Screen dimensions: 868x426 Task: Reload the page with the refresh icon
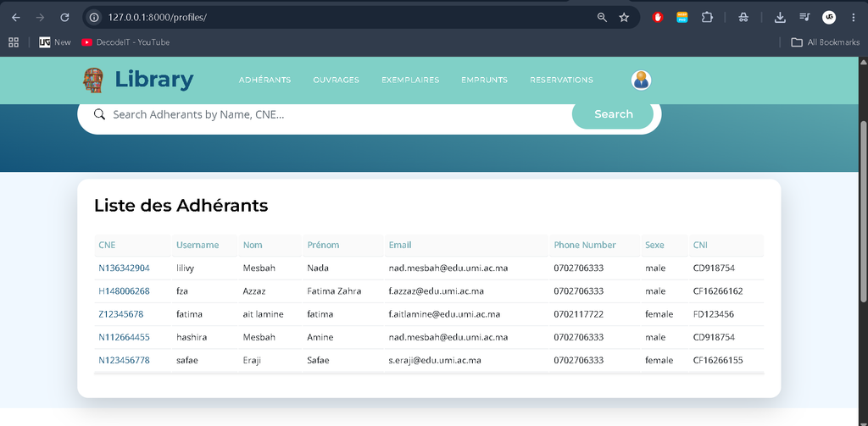click(64, 18)
